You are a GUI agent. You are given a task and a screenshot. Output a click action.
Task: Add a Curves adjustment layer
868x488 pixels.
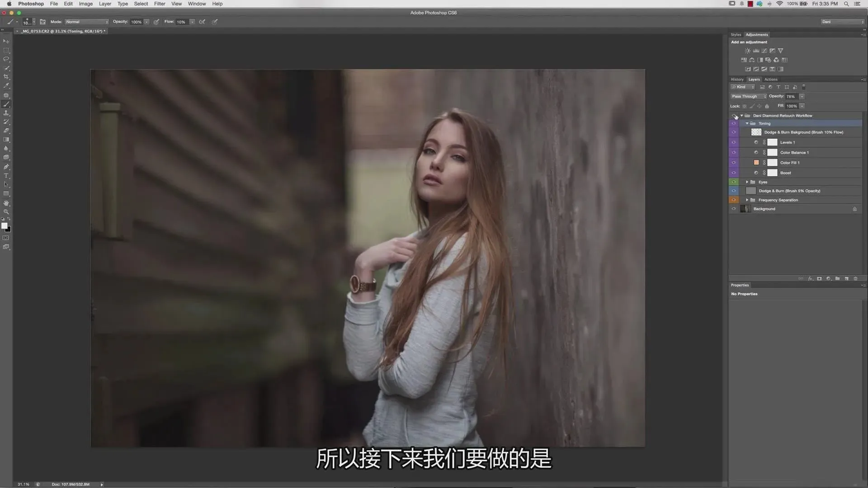[764, 51]
